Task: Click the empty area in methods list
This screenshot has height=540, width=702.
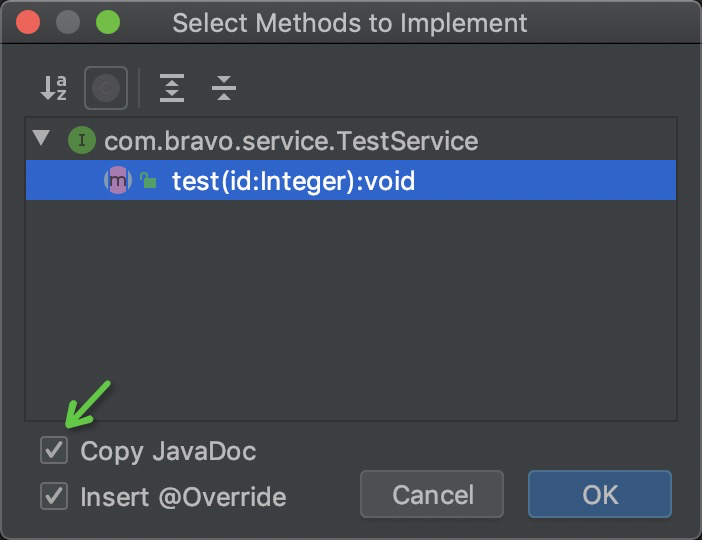Action: [350, 310]
